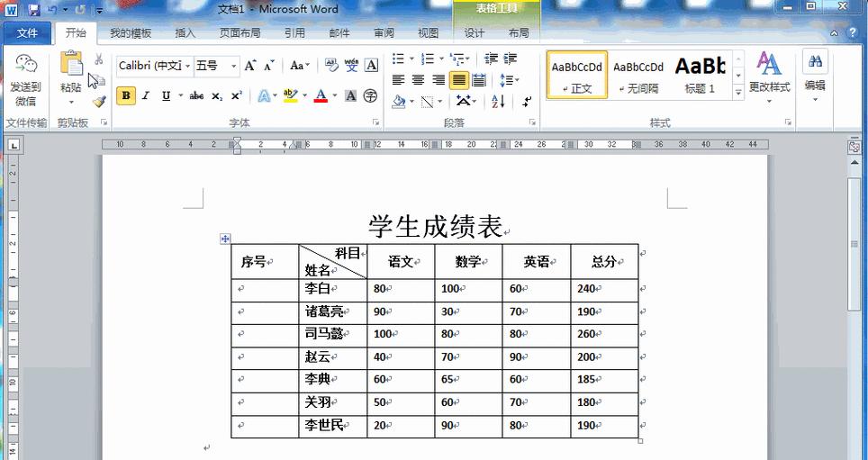
Task: Open font name dropdown Calibri
Action: (187, 67)
